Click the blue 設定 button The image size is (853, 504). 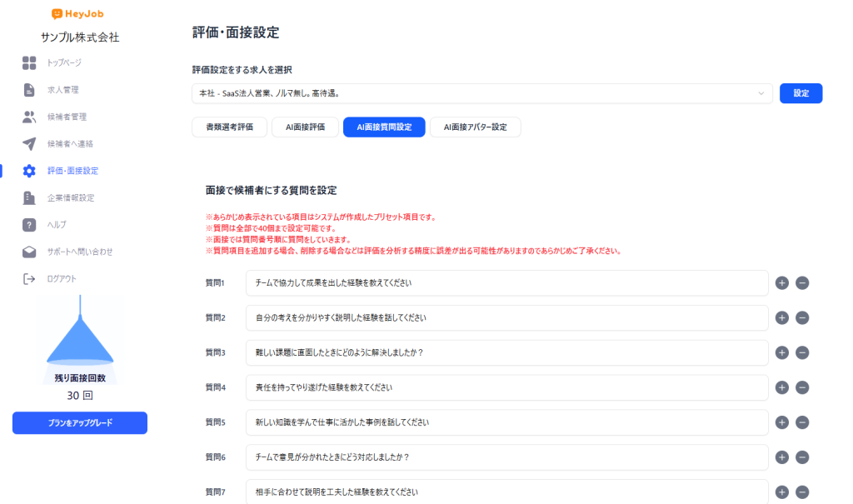[801, 93]
